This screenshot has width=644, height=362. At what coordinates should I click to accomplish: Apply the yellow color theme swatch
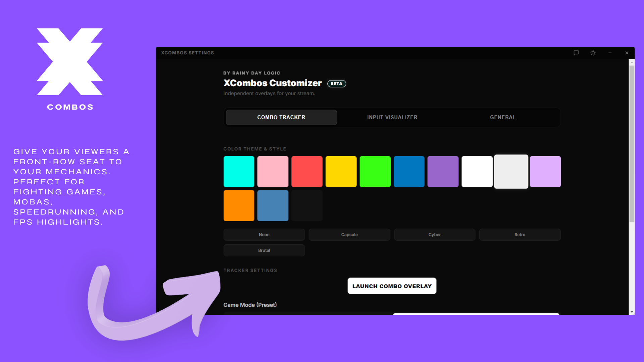(341, 172)
